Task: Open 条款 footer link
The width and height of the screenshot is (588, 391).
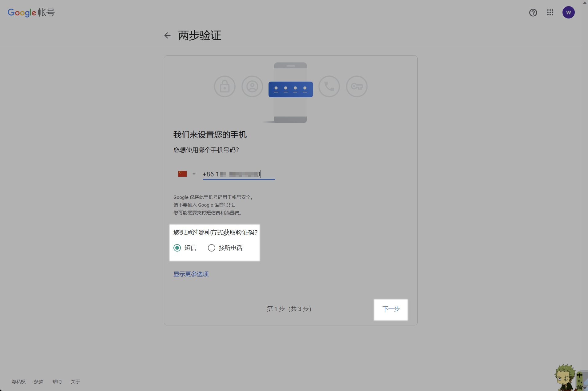Action: coord(38,382)
